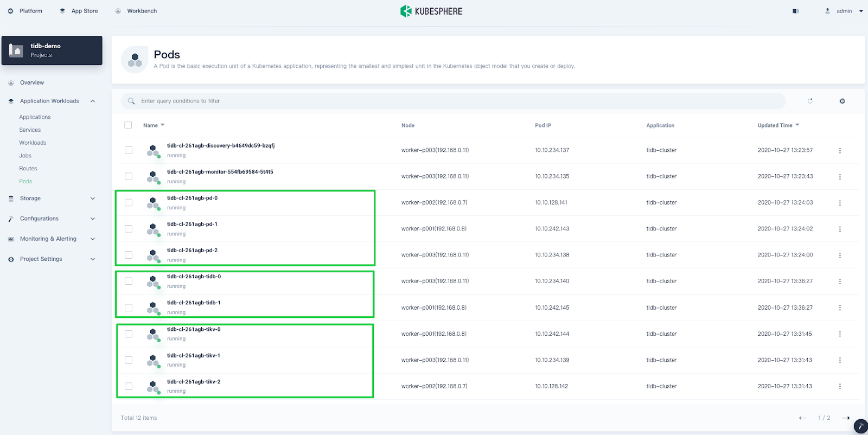Sort by Updated Time column dropdown

point(778,125)
